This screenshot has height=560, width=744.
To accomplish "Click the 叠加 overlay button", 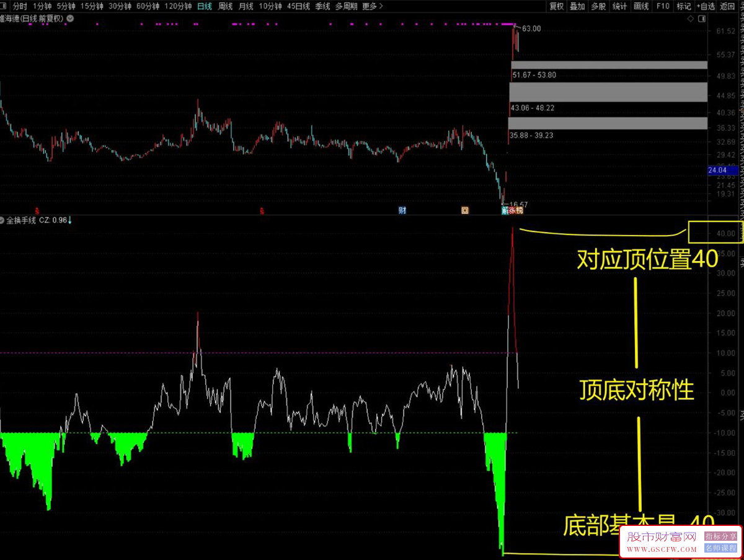I will click(577, 6).
